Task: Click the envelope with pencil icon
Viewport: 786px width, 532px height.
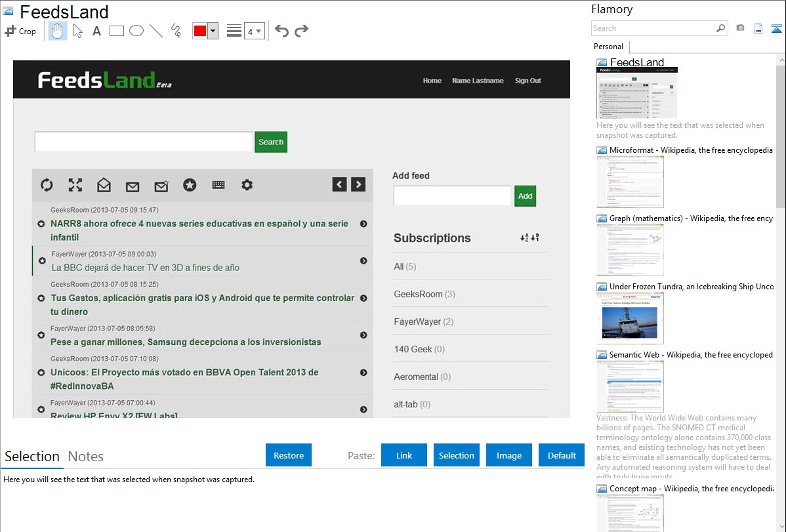Action: (x=161, y=186)
